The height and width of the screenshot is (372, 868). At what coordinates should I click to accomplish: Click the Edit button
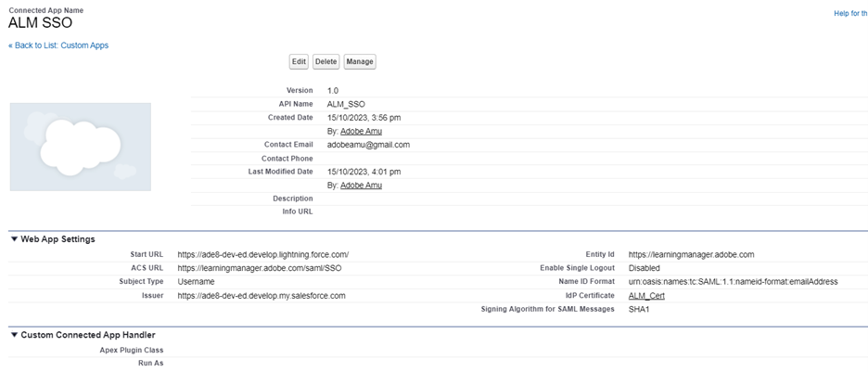[299, 62]
